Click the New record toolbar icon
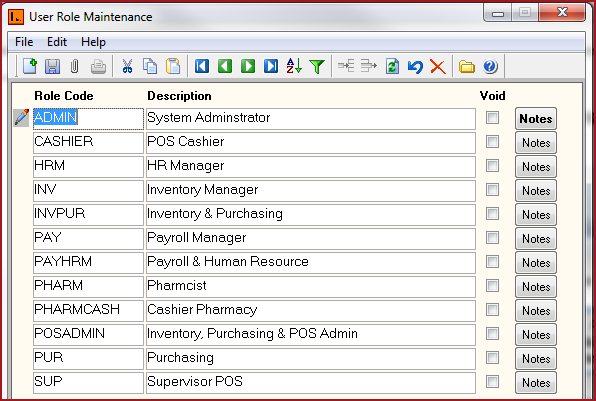Screen dimensions: 596x401 30,66
